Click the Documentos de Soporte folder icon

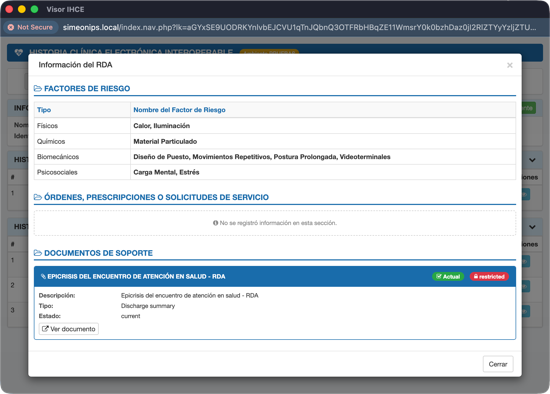tap(38, 253)
